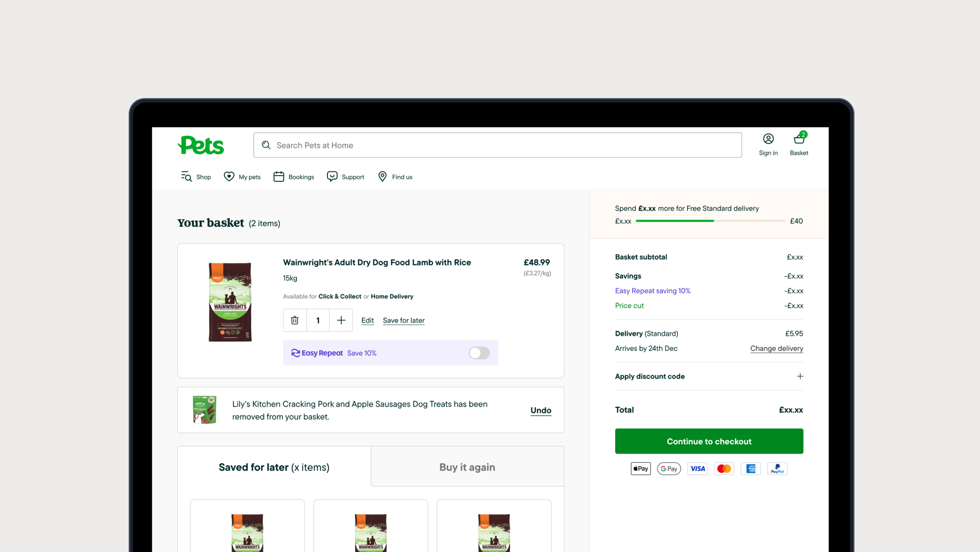980x552 pixels.
Task: Open the Sign in account icon
Action: click(768, 139)
